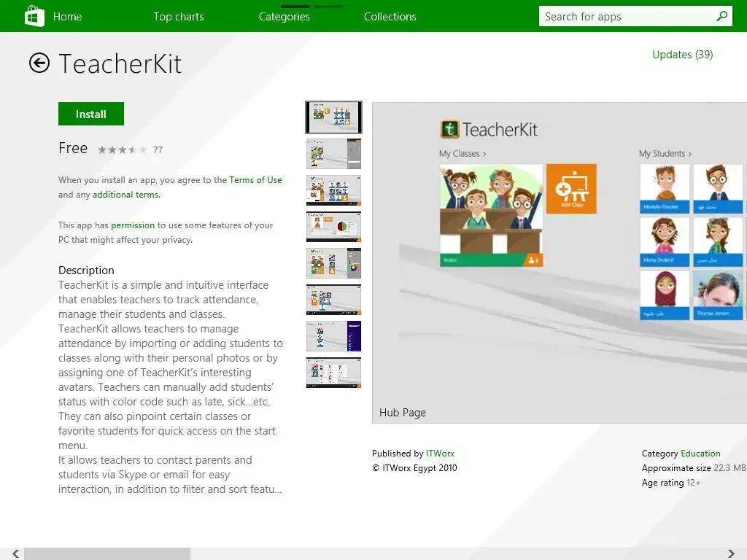The image size is (747, 560).
Task: Open Categories menu
Action: click(x=285, y=17)
